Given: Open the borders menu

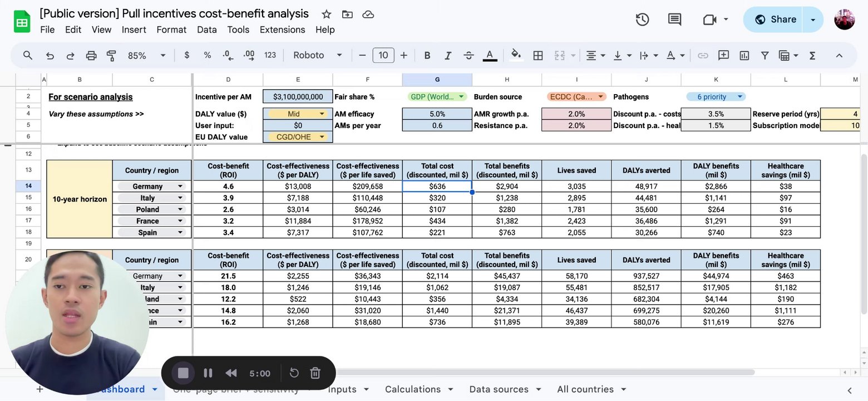Looking at the screenshot, I should tap(538, 55).
